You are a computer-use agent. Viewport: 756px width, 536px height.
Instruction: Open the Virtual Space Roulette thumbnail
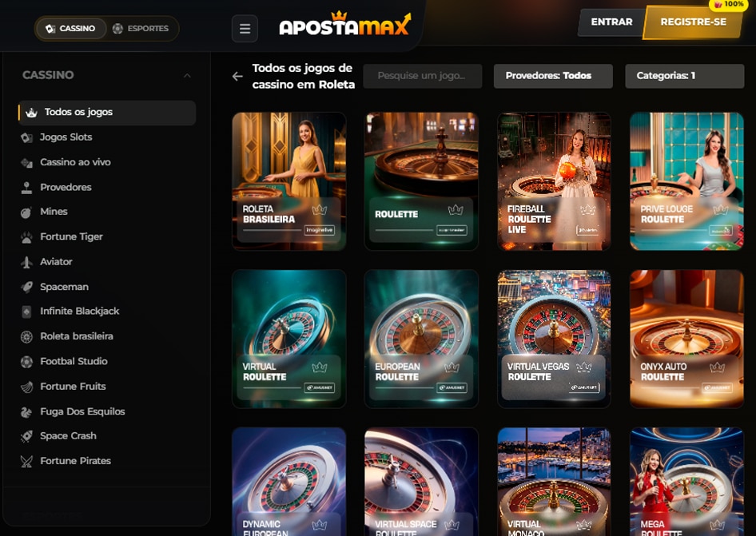(421, 482)
